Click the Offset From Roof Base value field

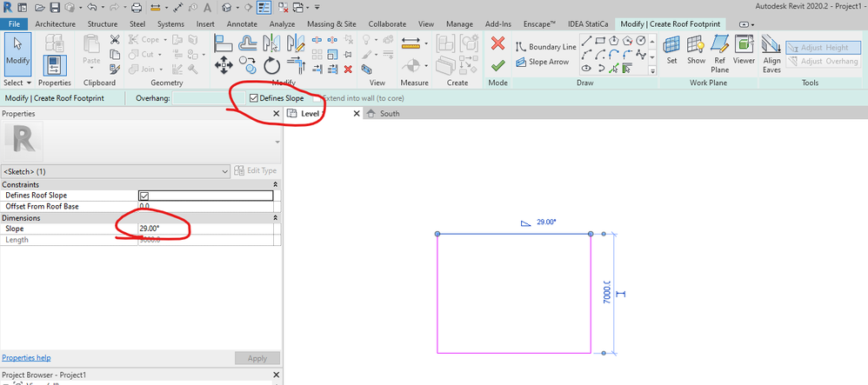point(205,206)
